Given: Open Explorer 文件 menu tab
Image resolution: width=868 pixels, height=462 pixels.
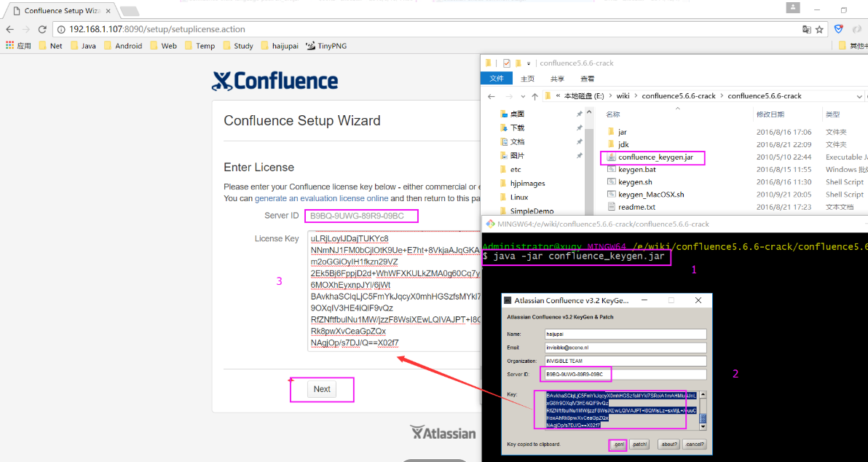Looking at the screenshot, I should pyautogui.click(x=497, y=79).
